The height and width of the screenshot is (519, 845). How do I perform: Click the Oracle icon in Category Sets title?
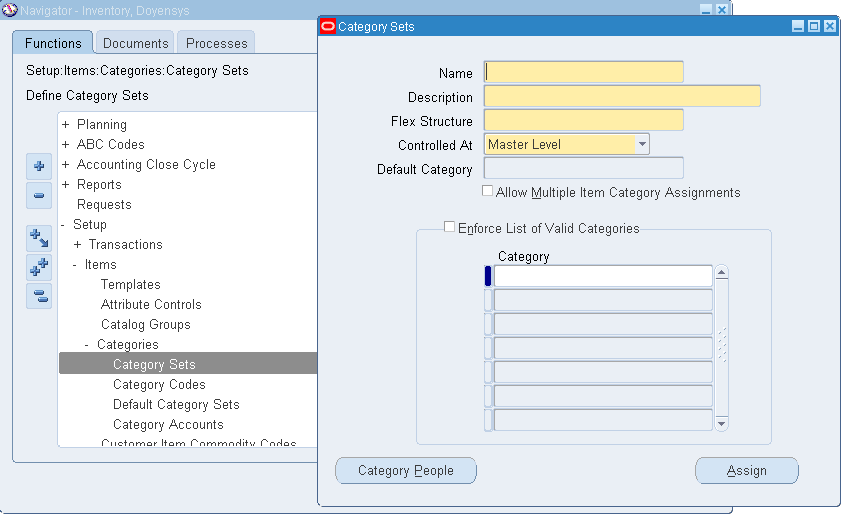[328, 26]
